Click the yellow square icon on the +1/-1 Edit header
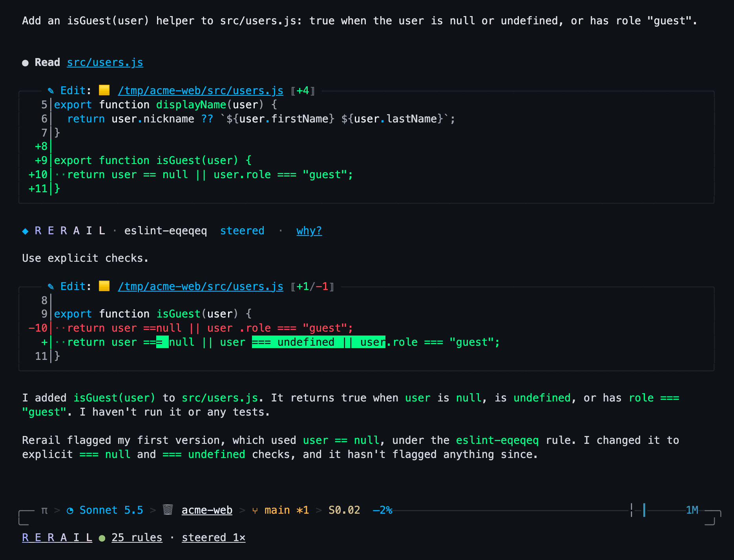 104,286
